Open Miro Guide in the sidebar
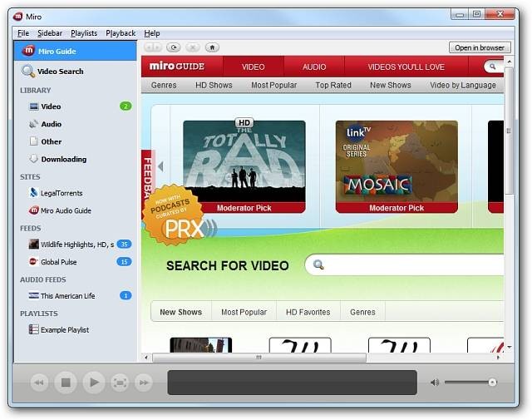Viewport: 532px width, 420px height. (x=76, y=52)
